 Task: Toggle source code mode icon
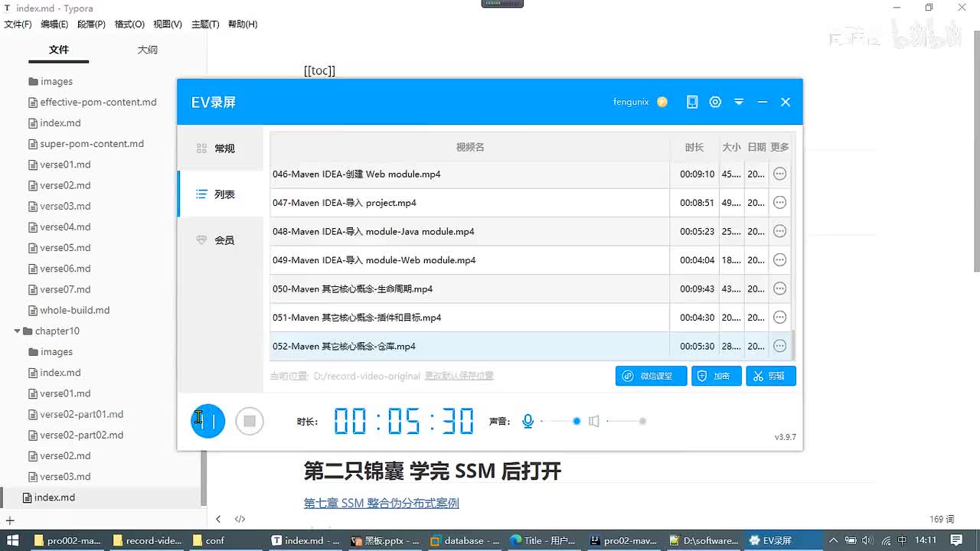coord(240,519)
